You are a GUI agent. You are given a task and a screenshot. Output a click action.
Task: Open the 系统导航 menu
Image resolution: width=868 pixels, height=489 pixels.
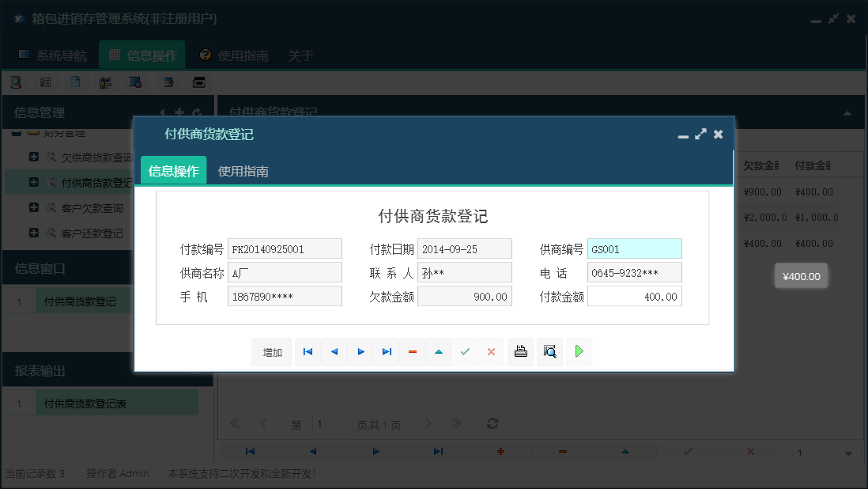(61, 55)
